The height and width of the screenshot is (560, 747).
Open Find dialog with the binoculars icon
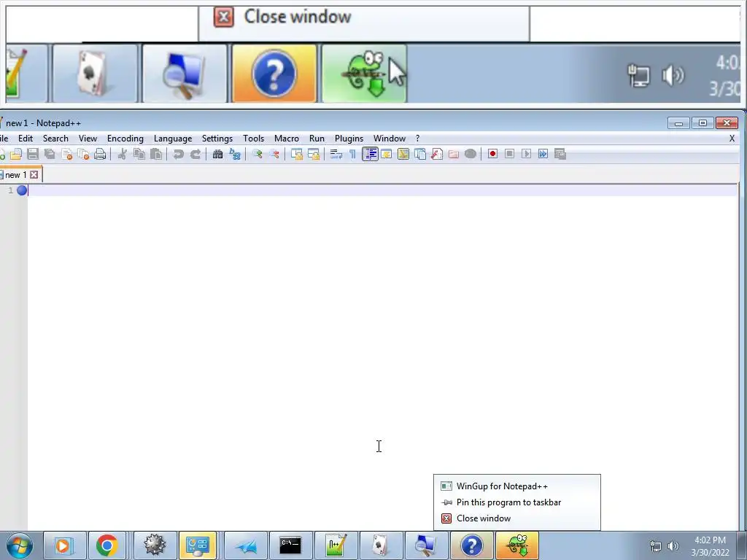217,154
